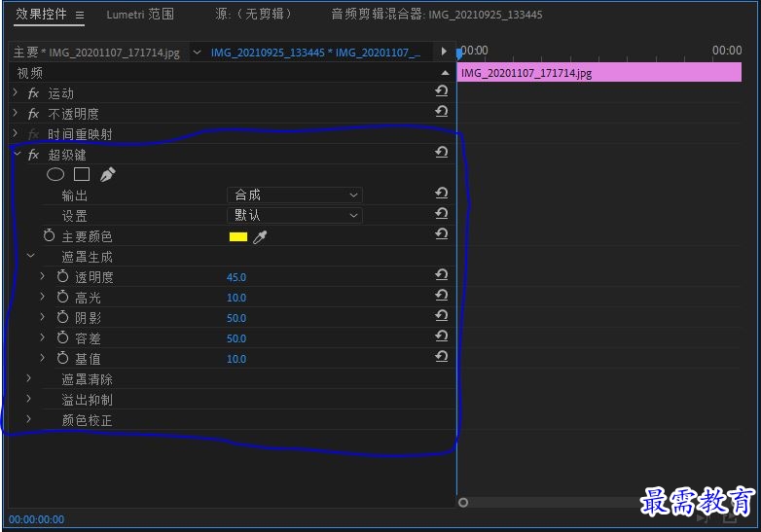The image size is (761, 532).
Task: Select the pink IMG_20201107_171714.jpg clip bar
Action: [x=599, y=73]
